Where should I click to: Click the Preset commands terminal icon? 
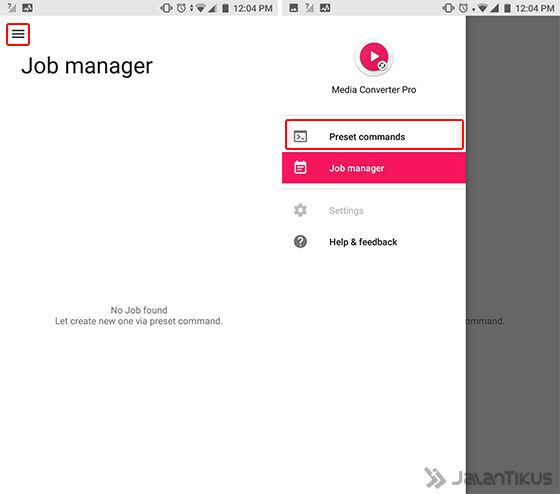coord(300,136)
